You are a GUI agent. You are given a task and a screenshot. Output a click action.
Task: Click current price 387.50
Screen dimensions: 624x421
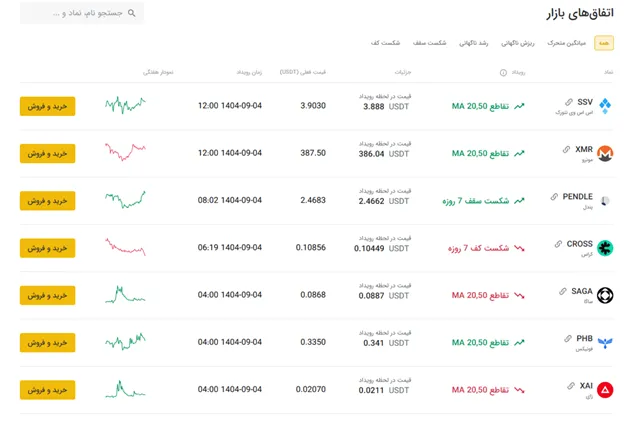[x=313, y=153]
